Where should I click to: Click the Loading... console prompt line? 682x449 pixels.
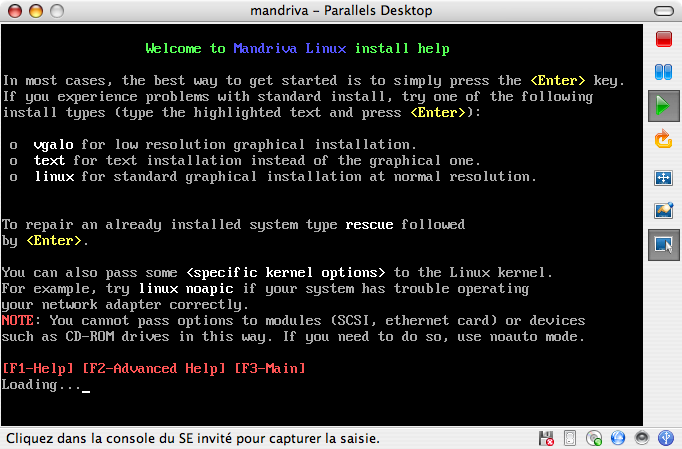click(46, 385)
